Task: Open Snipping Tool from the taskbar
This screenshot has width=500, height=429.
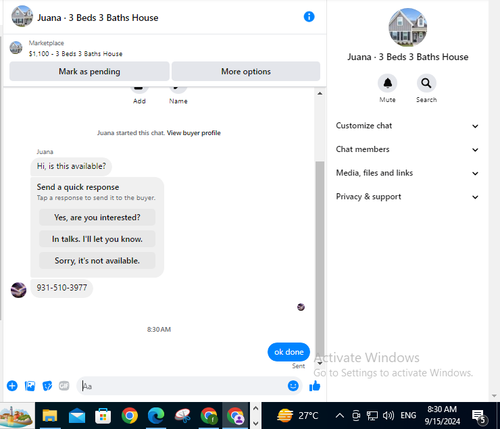Action: click(x=182, y=416)
